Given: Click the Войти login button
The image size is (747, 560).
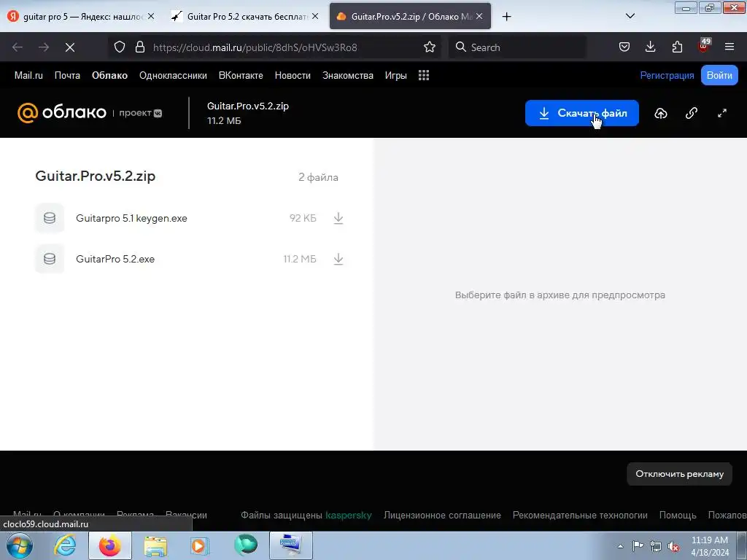Looking at the screenshot, I should point(719,75).
